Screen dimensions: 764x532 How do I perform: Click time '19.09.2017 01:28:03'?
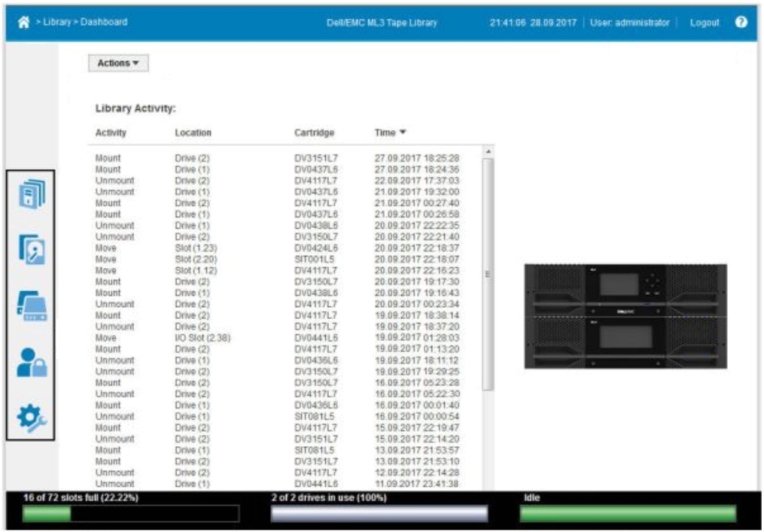pyautogui.click(x=417, y=338)
